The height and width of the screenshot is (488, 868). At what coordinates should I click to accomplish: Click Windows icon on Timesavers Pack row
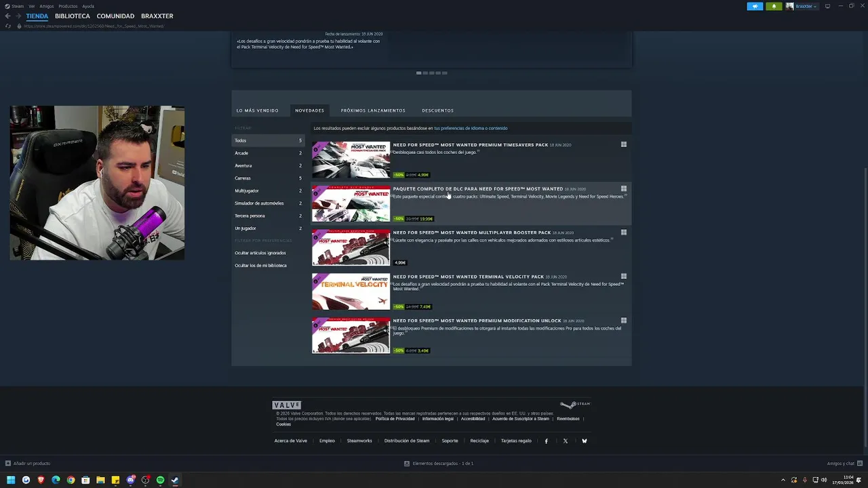click(624, 144)
